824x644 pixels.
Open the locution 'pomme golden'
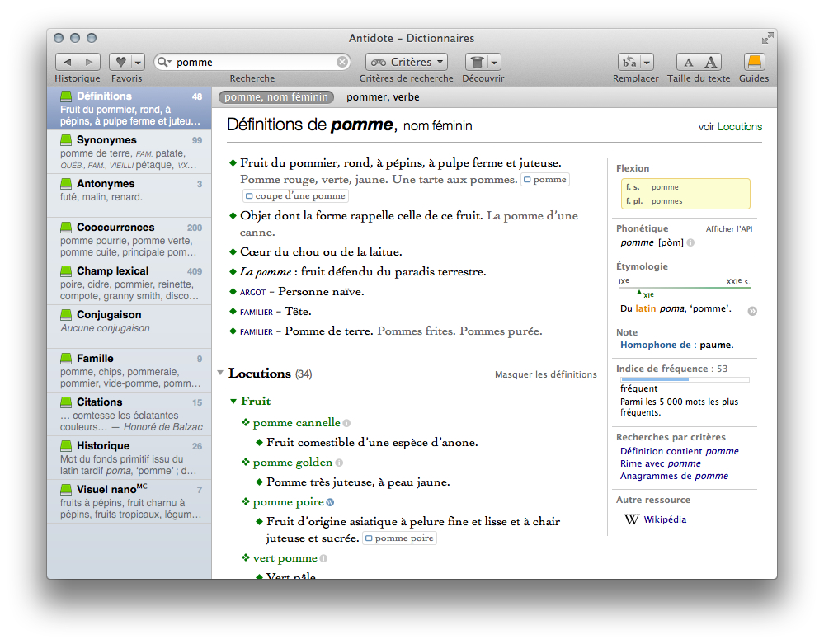pyautogui.click(x=293, y=463)
